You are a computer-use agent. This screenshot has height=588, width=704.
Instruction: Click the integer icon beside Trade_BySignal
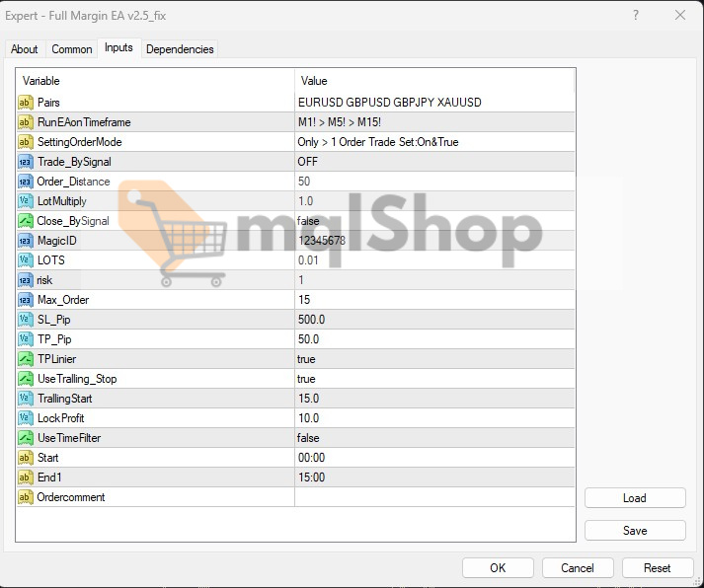click(26, 162)
